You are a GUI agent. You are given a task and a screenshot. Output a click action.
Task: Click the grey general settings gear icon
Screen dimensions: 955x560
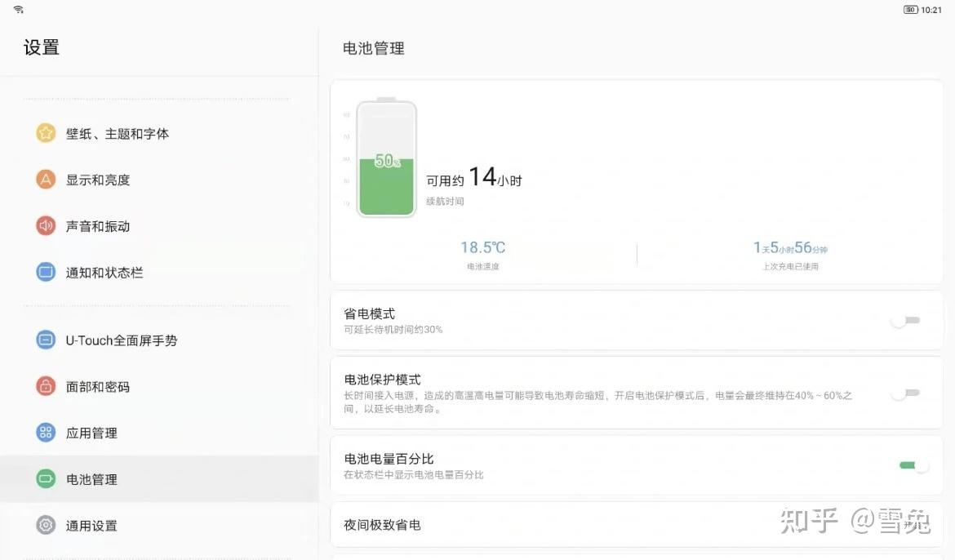pos(46,525)
